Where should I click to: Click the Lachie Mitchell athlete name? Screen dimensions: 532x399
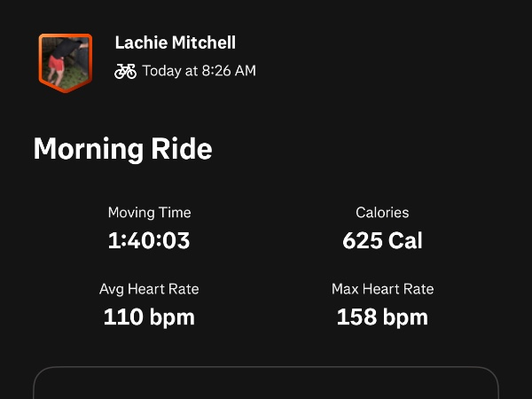pos(175,43)
